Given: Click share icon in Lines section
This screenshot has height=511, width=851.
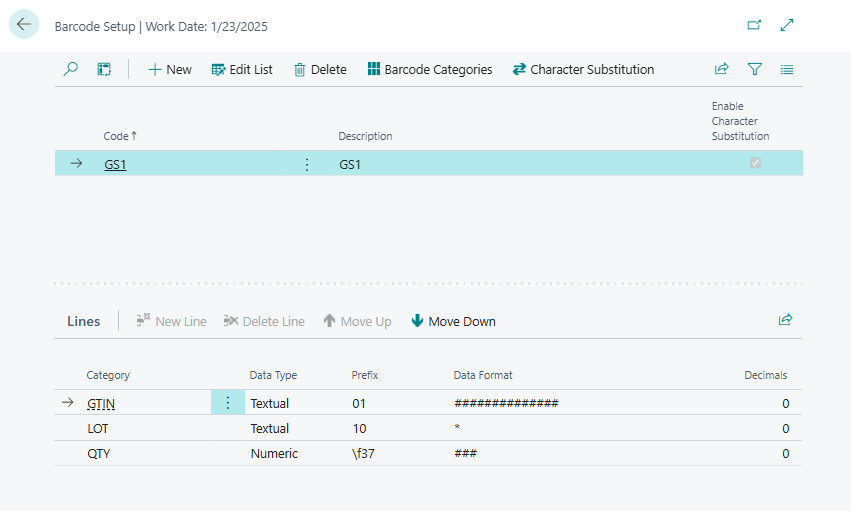Looking at the screenshot, I should point(785,320).
